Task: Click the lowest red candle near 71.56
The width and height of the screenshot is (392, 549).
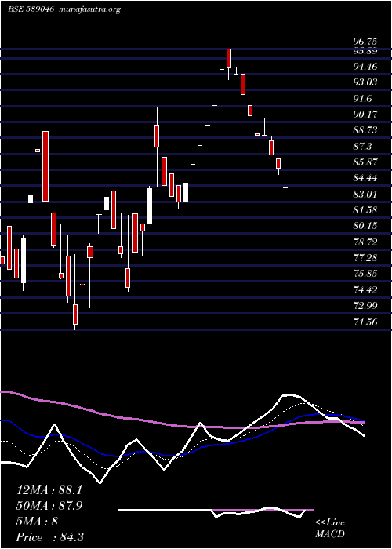Action: click(75, 314)
